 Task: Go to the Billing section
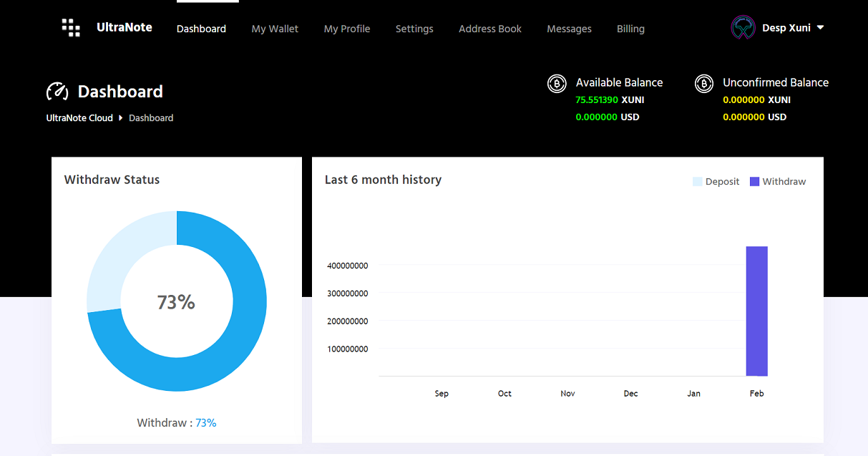pos(630,29)
